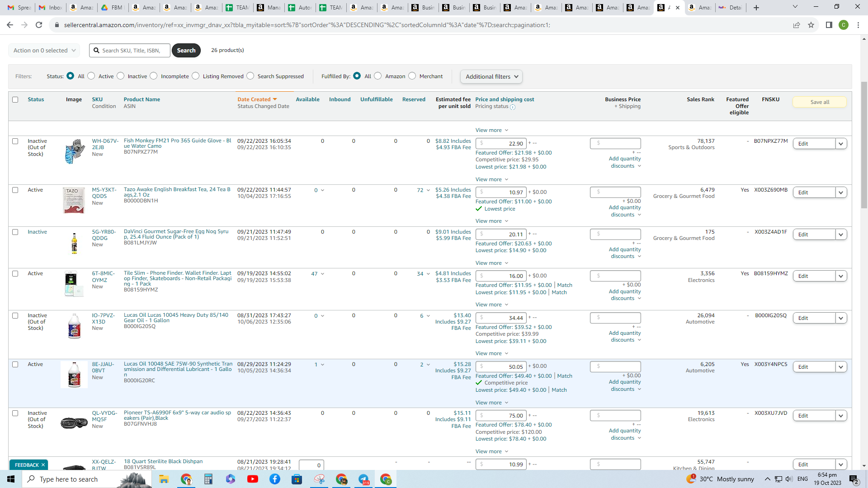Viewport: 868px width, 488px height.
Task: Close the FEEDBACK widget
Action: (43, 465)
